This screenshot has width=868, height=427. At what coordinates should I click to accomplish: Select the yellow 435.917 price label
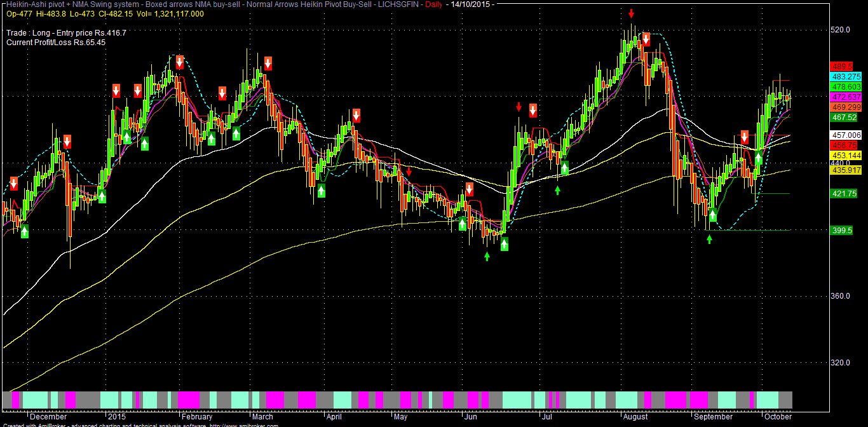[846, 170]
